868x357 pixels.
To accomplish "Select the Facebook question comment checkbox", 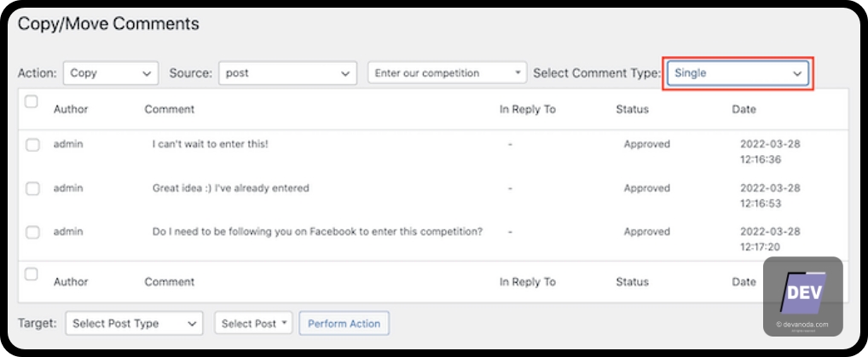I will coord(32,233).
